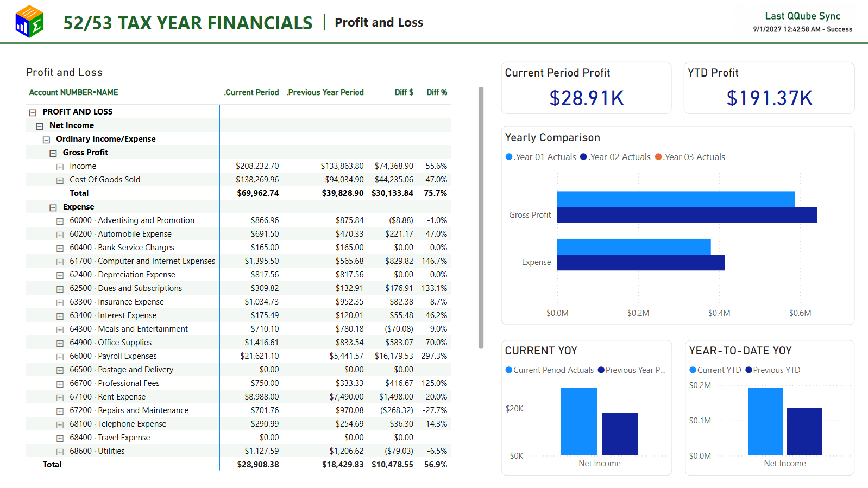Click the Diff % column header
Viewport: 868px width, 488px height.
point(437,92)
